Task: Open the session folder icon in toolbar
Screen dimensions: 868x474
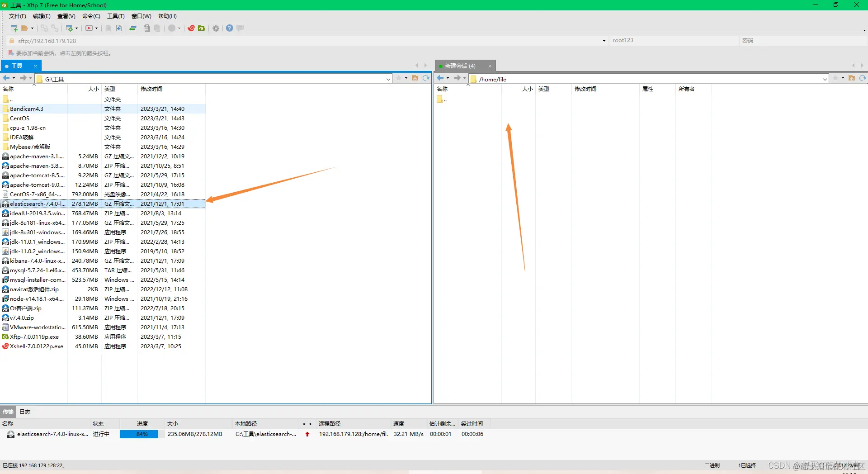Action: (x=25, y=28)
